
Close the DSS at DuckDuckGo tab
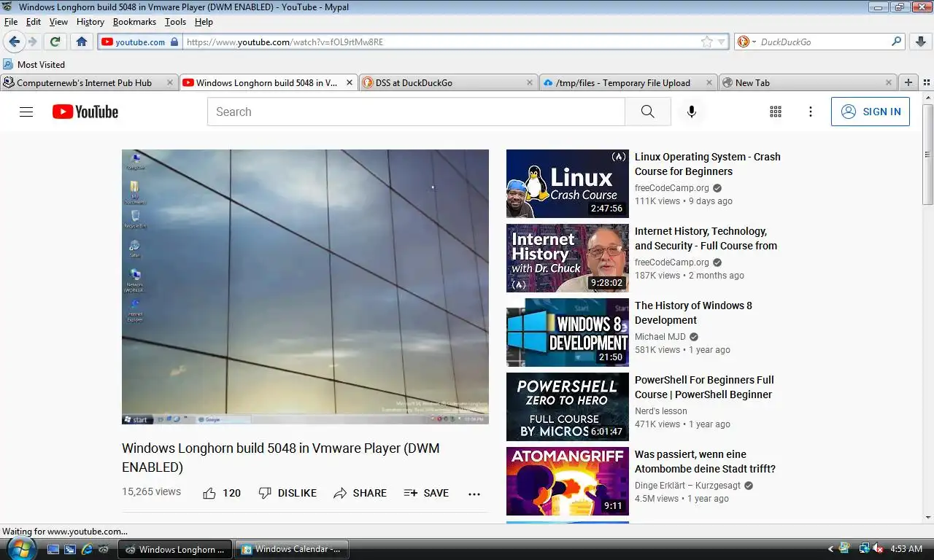click(528, 82)
